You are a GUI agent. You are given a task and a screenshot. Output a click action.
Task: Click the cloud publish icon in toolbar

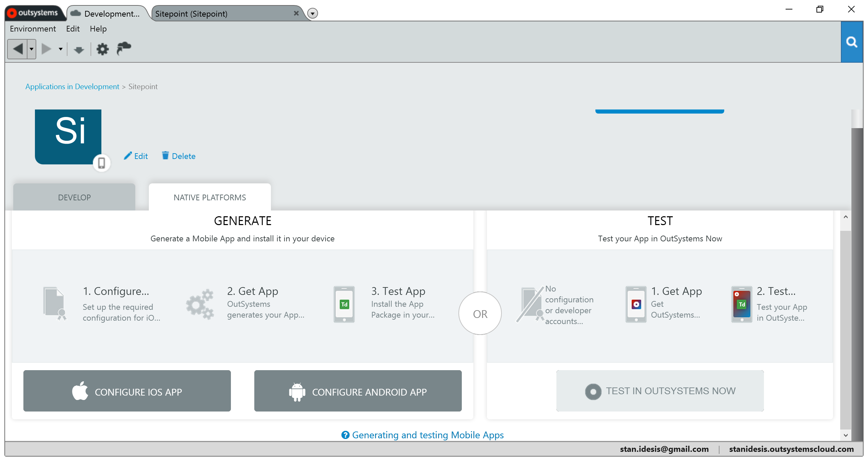tap(124, 48)
